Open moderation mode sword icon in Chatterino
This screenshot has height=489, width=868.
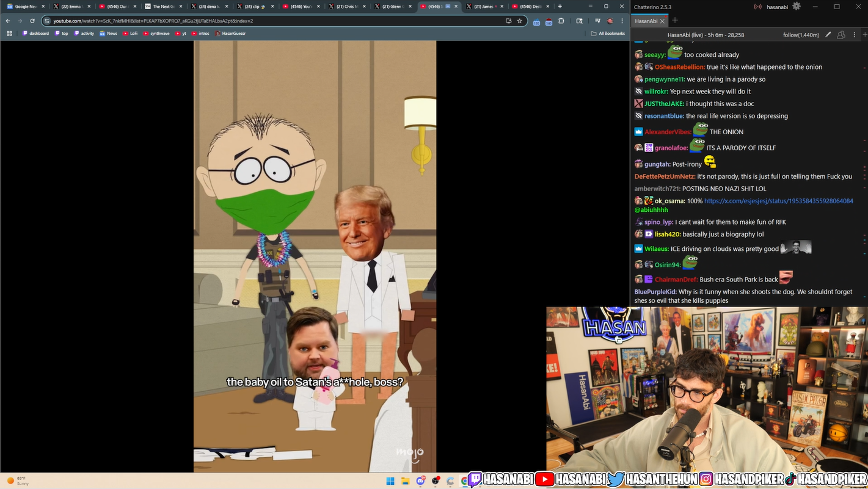click(827, 35)
